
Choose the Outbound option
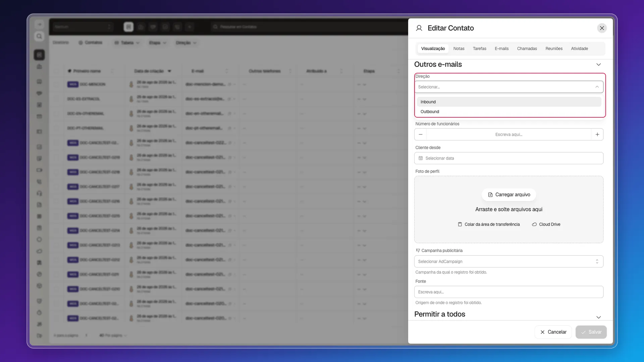pos(508,112)
